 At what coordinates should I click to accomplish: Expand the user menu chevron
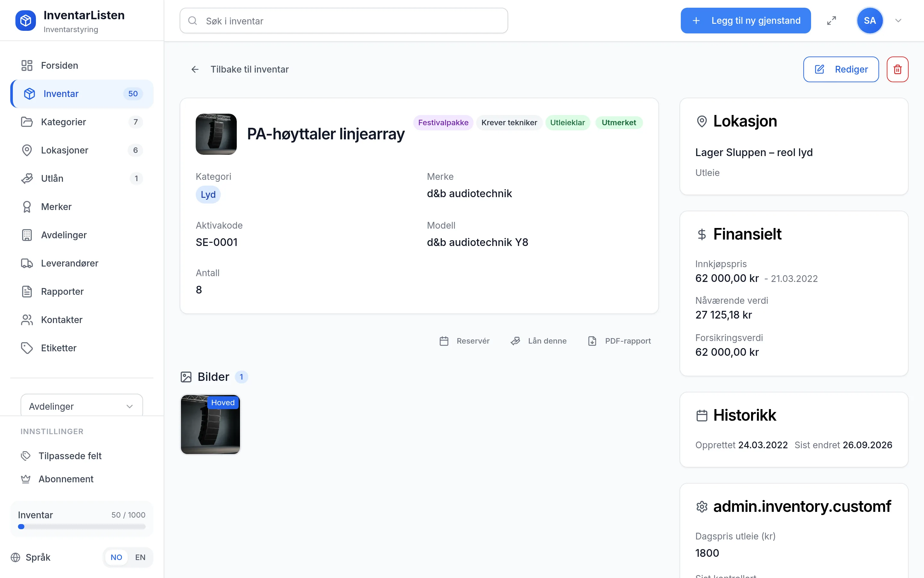pos(898,21)
